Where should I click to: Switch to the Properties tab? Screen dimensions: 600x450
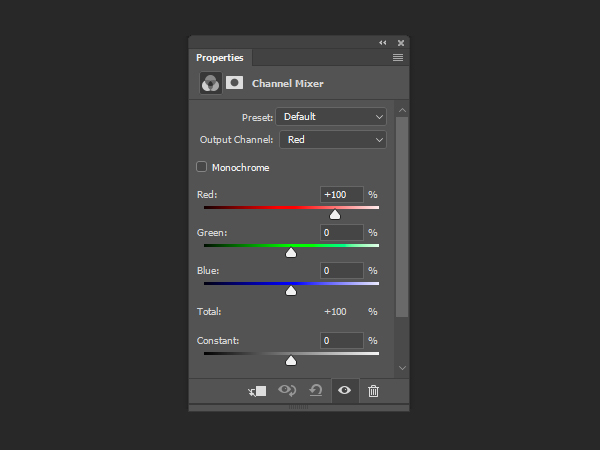click(220, 58)
